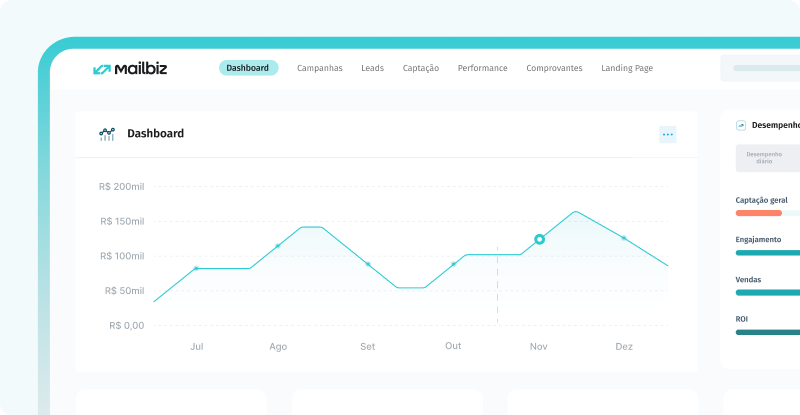800x415 pixels.
Task: Click the 'Dez' month label
Action: pos(624,347)
